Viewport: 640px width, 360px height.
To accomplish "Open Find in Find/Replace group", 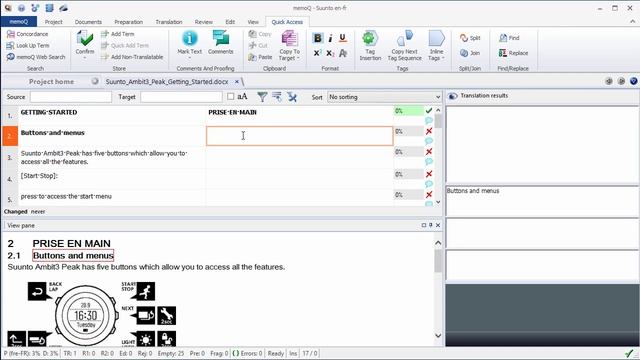I will tap(509, 38).
